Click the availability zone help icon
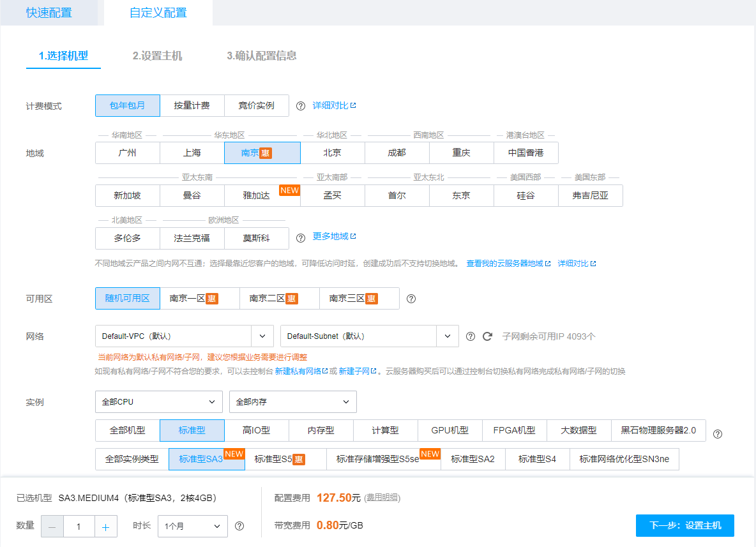Screen dimensions: 756x547 click(x=411, y=298)
